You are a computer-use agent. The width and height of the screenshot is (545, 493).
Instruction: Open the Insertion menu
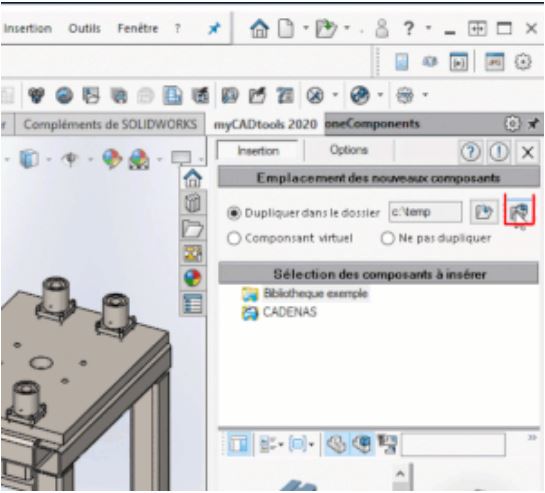click(27, 28)
